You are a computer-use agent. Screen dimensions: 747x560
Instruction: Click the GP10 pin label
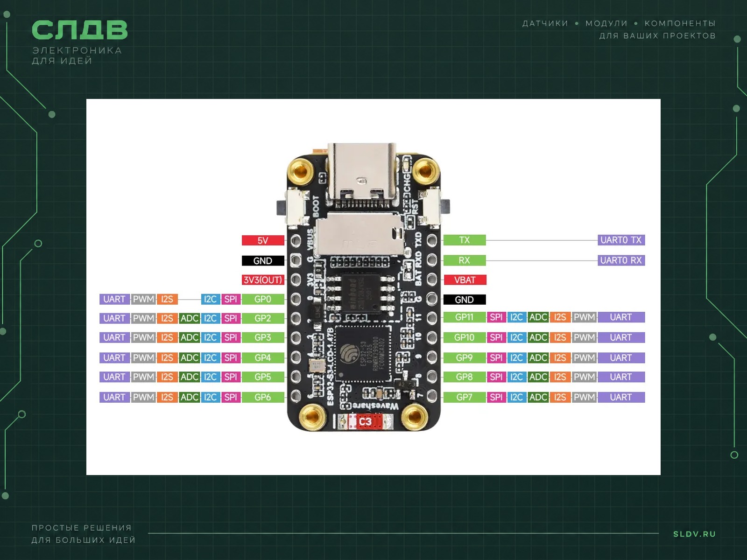click(464, 337)
